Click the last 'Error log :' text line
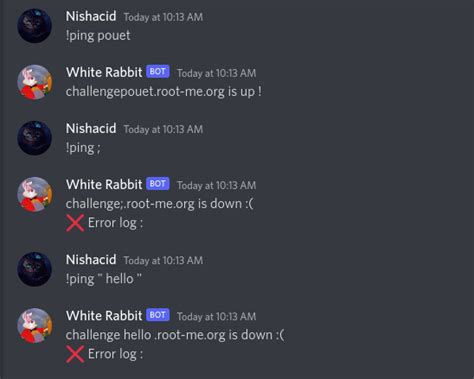474x379 pixels. 115,354
